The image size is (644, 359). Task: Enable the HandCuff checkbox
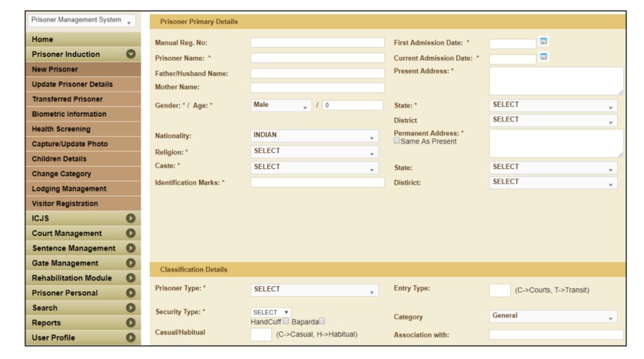coord(286,320)
